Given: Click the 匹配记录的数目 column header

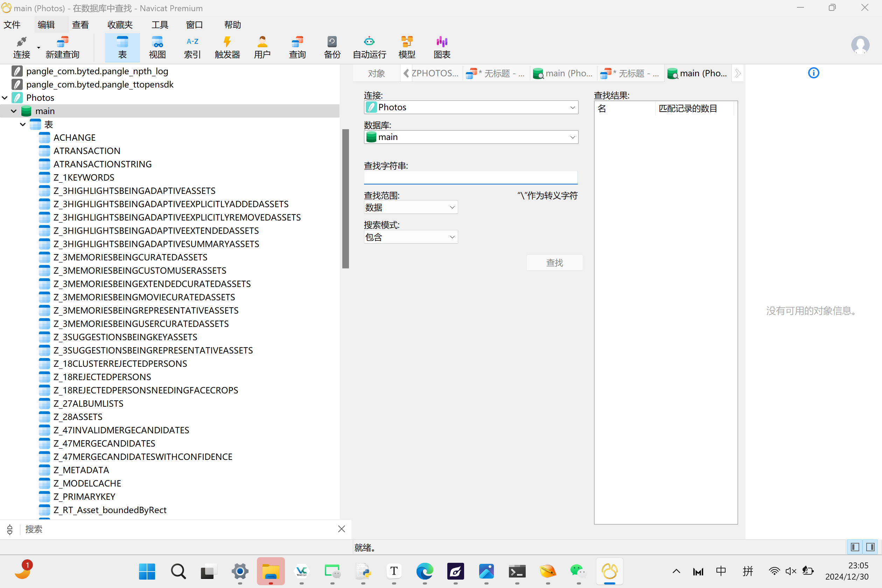Looking at the screenshot, I should pyautogui.click(x=694, y=108).
